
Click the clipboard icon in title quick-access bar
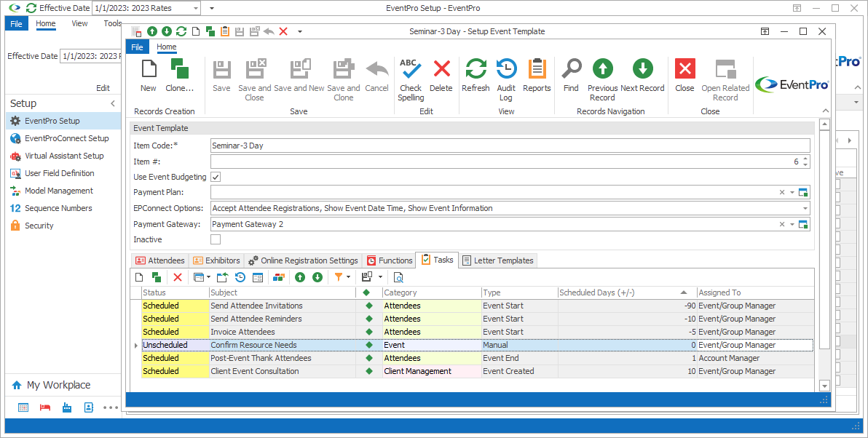point(225,31)
